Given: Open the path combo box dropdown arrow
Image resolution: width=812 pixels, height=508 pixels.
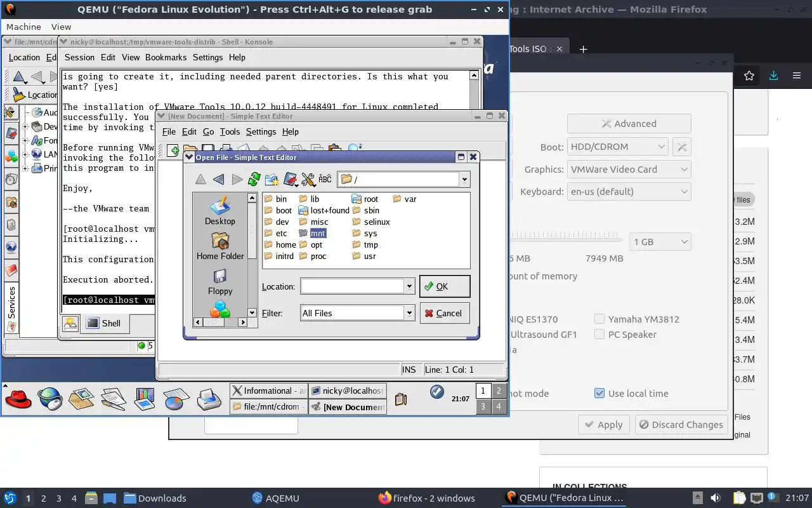Looking at the screenshot, I should (465, 180).
